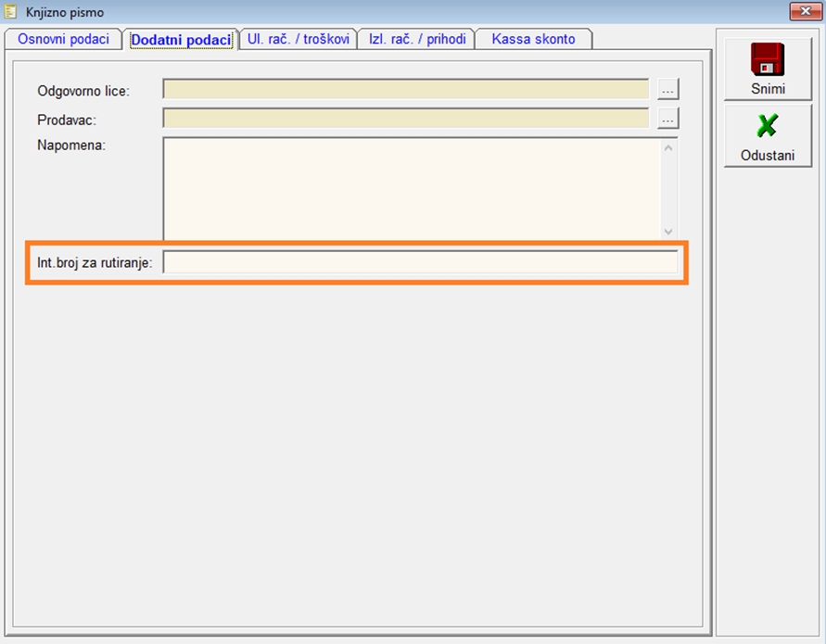Screen dimensions: 826x644
Task: Go to the Izl. rač. / prihodi tab
Action: (417, 39)
